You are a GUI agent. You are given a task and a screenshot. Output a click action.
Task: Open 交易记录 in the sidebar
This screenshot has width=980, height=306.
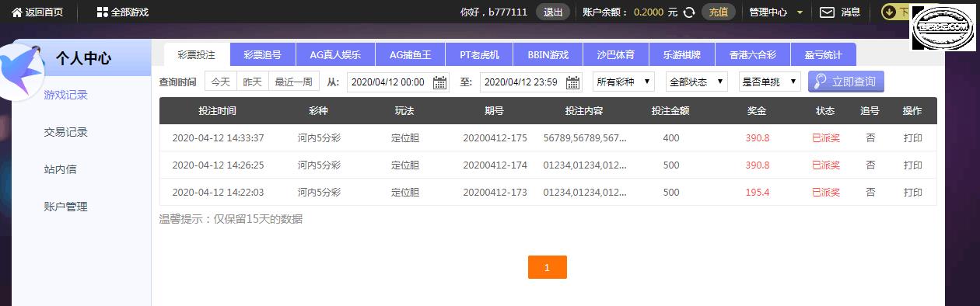pyautogui.click(x=66, y=132)
